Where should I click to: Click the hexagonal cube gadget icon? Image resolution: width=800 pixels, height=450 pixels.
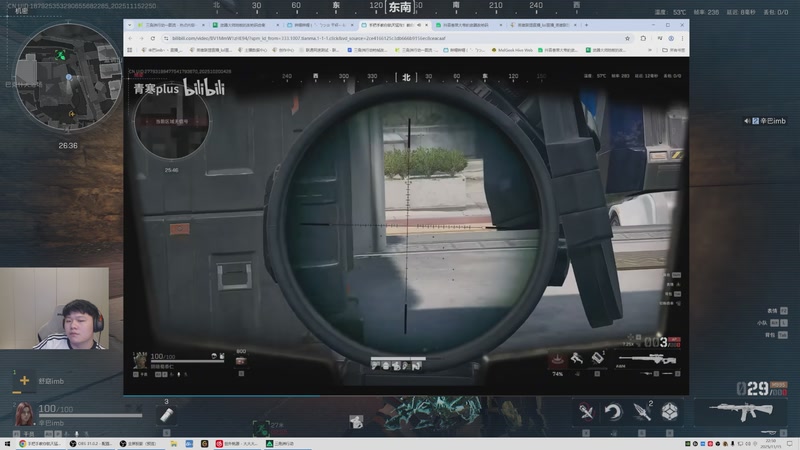coord(669,412)
